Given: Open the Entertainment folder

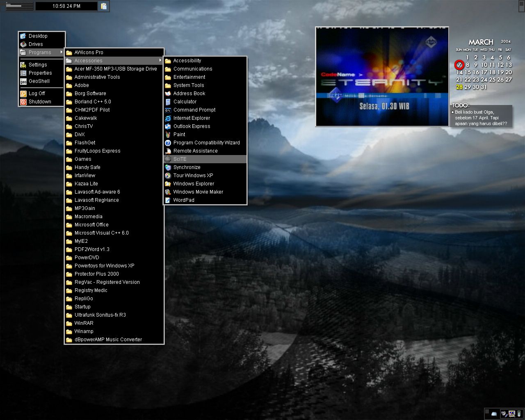Looking at the screenshot, I should [205, 77].
